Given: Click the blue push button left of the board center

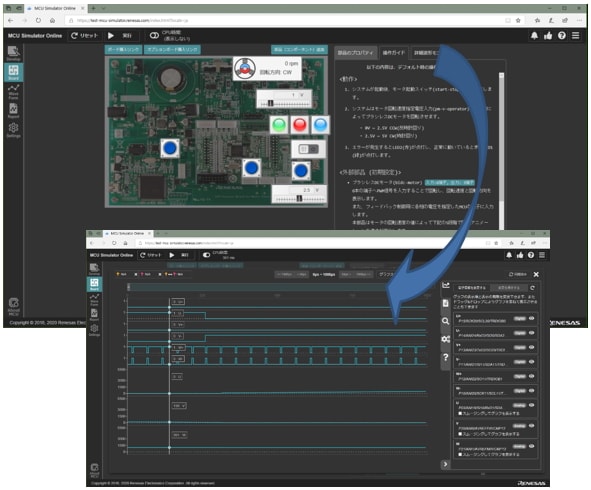Looking at the screenshot, I should (170, 148).
